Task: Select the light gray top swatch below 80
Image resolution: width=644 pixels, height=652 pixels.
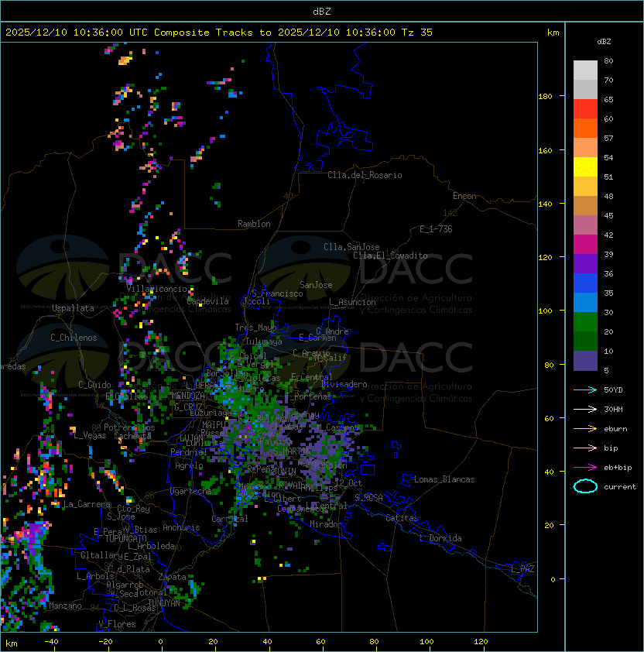Action: point(585,70)
